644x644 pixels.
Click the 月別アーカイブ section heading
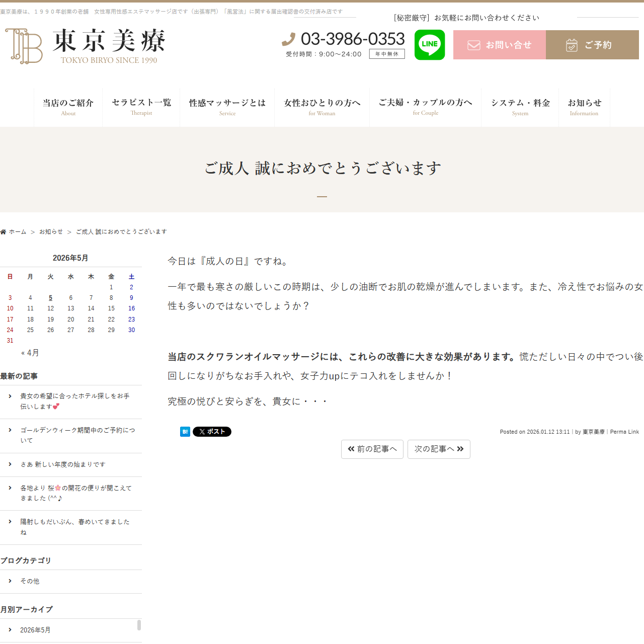pos(27,609)
